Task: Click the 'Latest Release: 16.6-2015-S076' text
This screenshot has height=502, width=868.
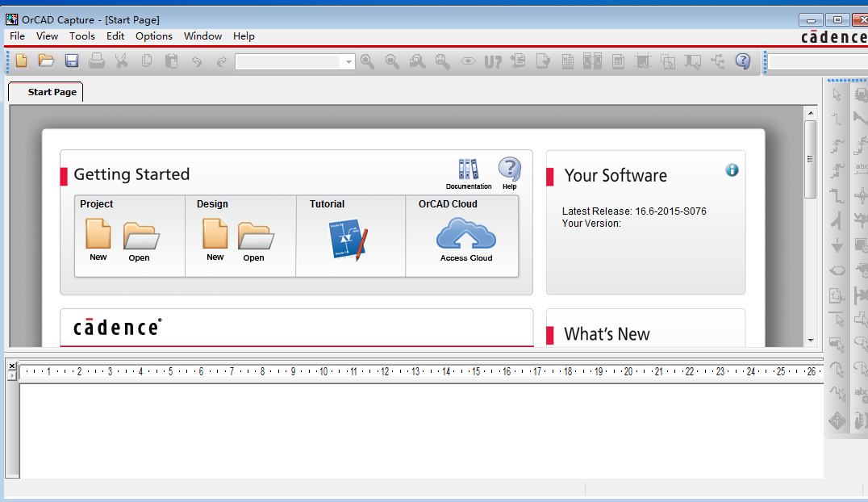Action: (x=634, y=211)
